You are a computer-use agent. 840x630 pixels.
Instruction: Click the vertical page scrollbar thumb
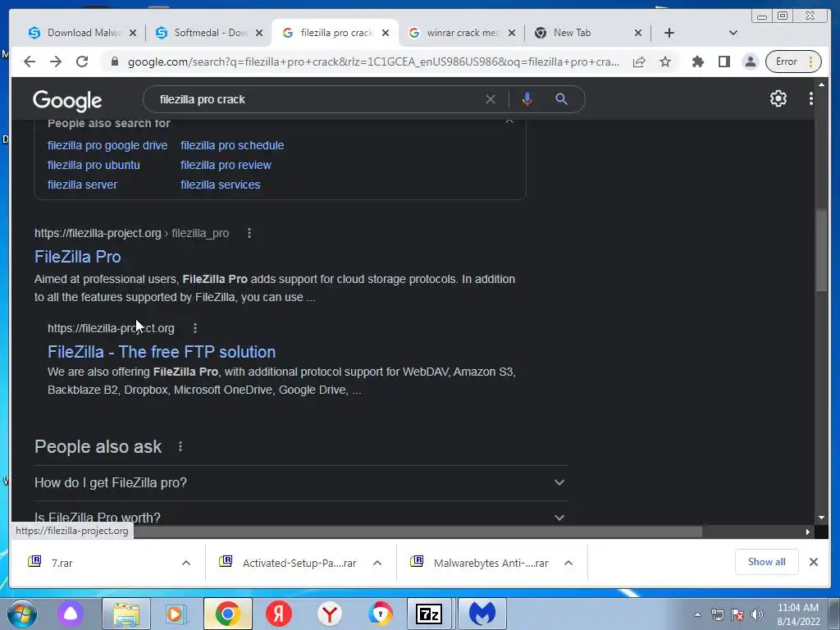point(821,251)
